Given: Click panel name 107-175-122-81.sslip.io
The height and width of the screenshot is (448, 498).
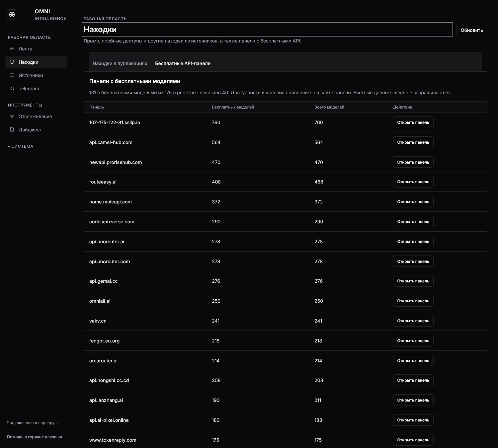Looking at the screenshot, I should (115, 122).
